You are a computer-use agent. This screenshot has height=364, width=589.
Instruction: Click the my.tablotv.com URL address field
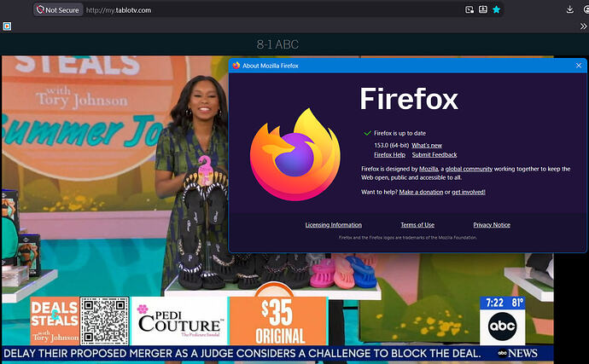click(x=119, y=10)
